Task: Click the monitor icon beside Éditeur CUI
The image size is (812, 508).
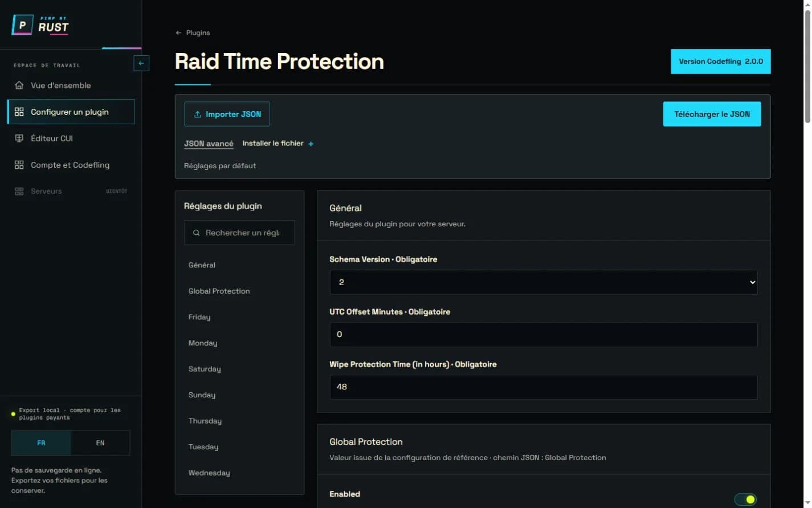Action: (x=19, y=139)
